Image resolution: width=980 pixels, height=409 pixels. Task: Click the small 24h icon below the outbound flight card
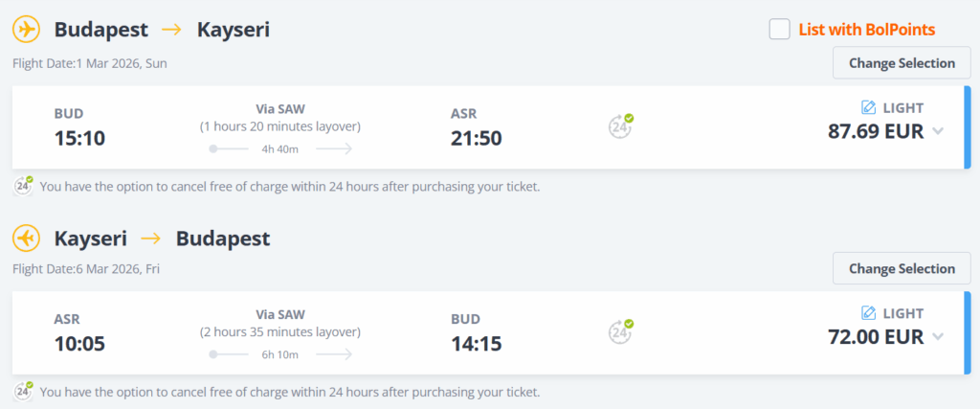point(23,185)
